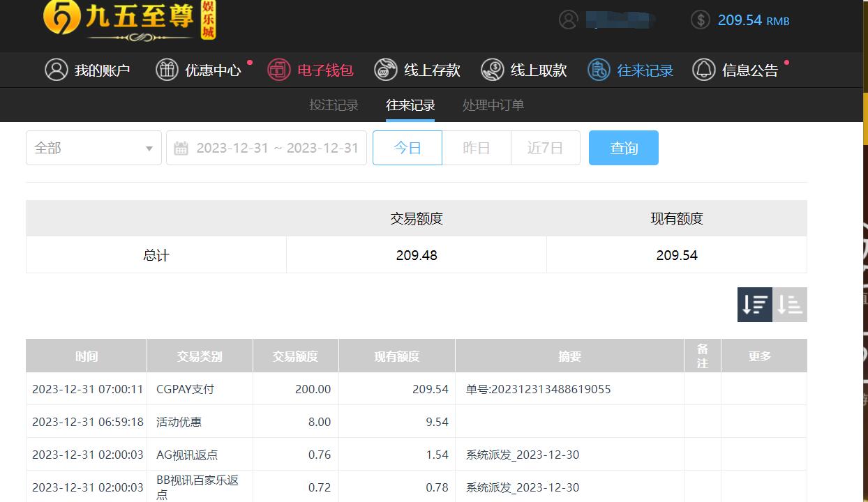
Task: Select 昨日 date filter
Action: pos(477,148)
